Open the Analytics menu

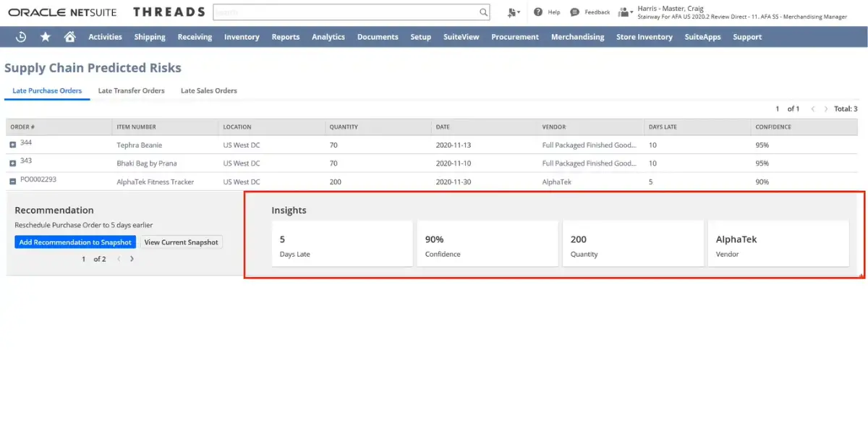[328, 37]
